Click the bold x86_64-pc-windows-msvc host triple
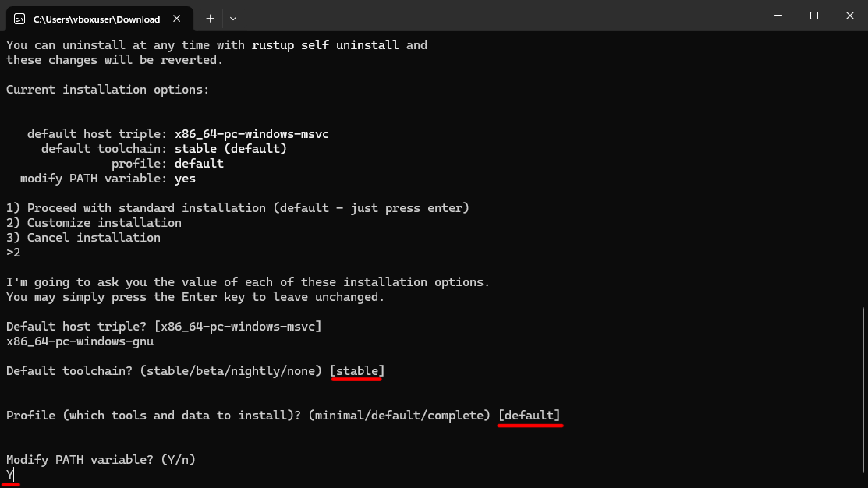The width and height of the screenshot is (868, 488). pyautogui.click(x=252, y=134)
